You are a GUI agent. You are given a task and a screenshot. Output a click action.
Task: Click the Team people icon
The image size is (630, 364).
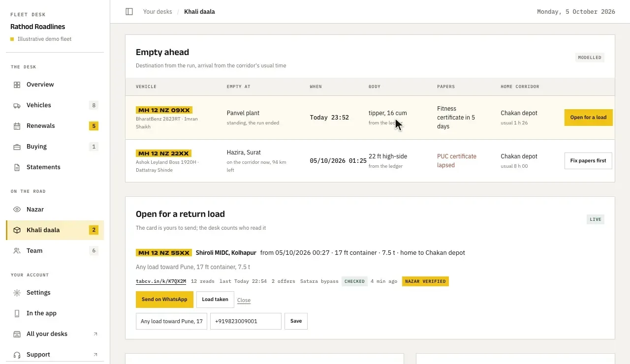coord(17,251)
